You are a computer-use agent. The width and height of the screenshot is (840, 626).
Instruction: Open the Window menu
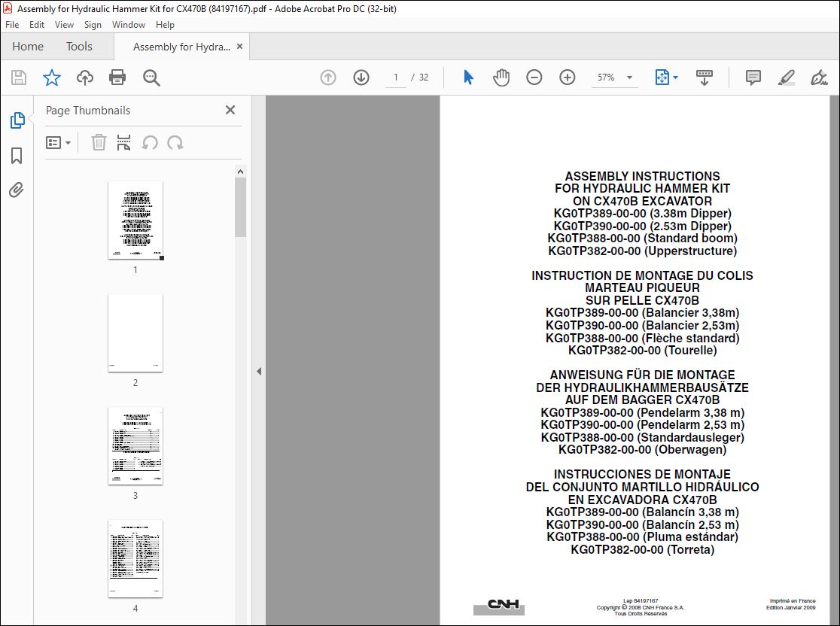129,25
